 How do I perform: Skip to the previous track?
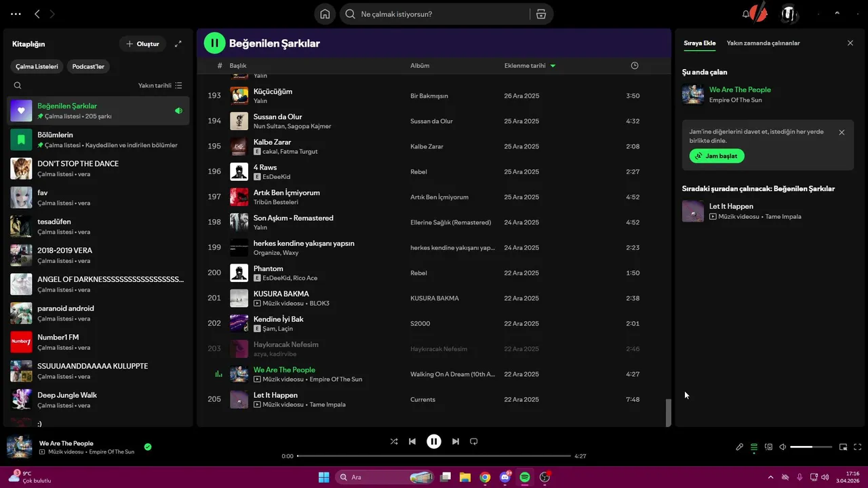click(x=412, y=441)
